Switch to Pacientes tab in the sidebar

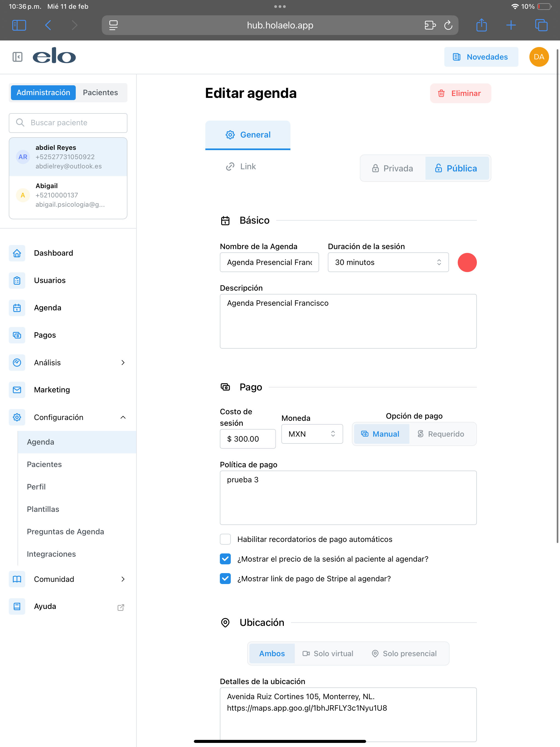pyautogui.click(x=100, y=92)
